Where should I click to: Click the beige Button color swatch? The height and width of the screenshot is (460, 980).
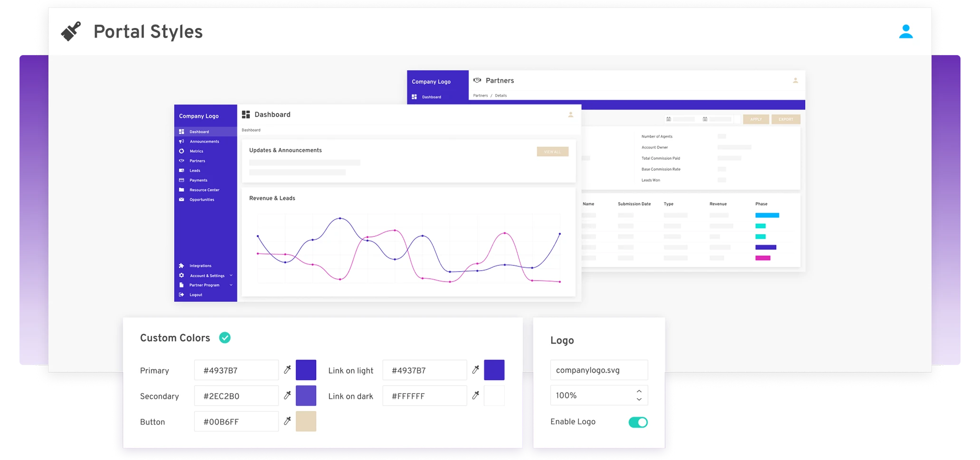point(306,421)
